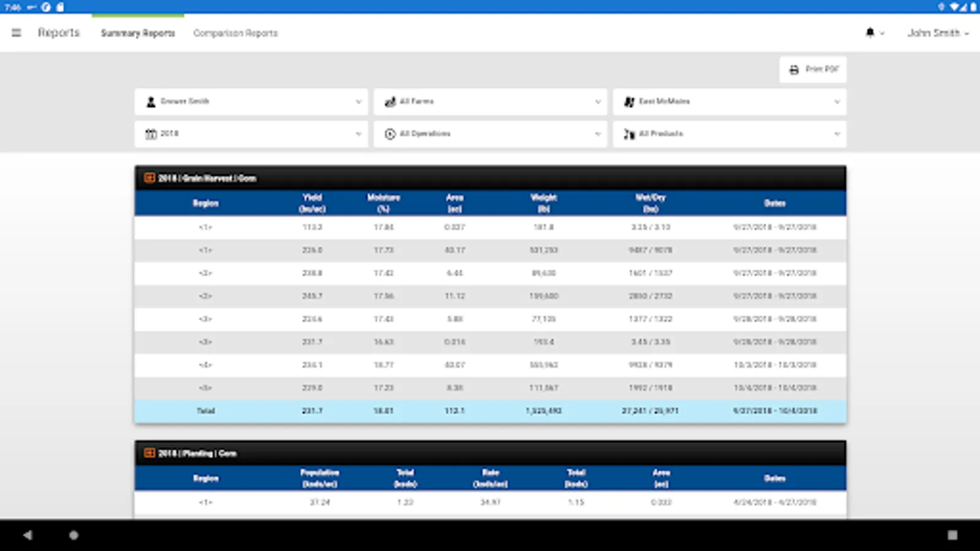The width and height of the screenshot is (980, 551).
Task: Tap the Android back button
Action: click(x=28, y=535)
